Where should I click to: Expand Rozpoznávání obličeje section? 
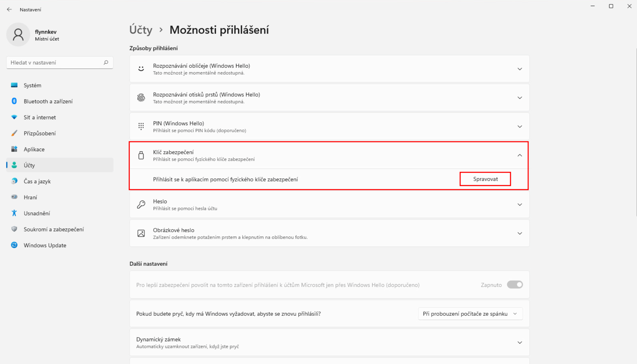pyautogui.click(x=519, y=69)
